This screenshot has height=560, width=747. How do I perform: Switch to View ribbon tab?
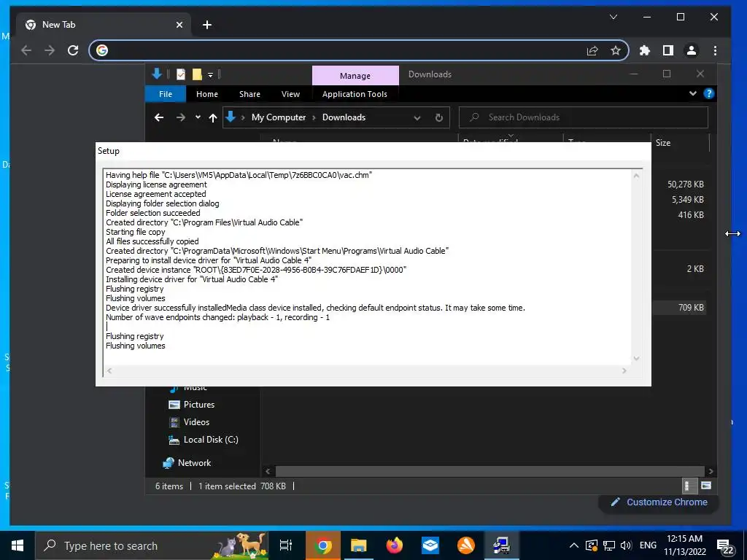tap(290, 94)
